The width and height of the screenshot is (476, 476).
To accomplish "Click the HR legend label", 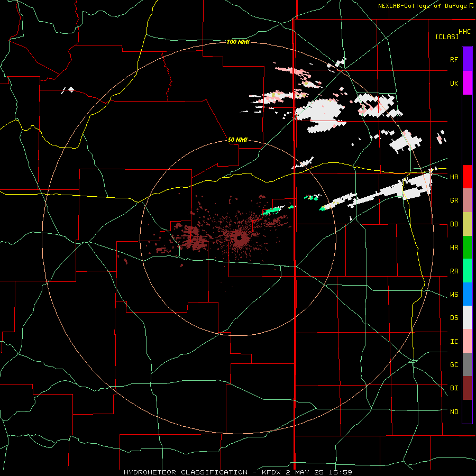I will tap(454, 248).
